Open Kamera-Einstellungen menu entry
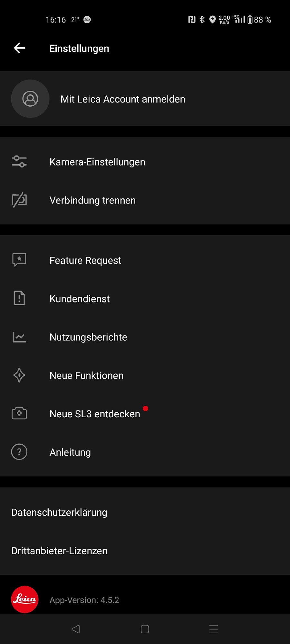Viewport: 290px width, 644px height. tap(97, 162)
